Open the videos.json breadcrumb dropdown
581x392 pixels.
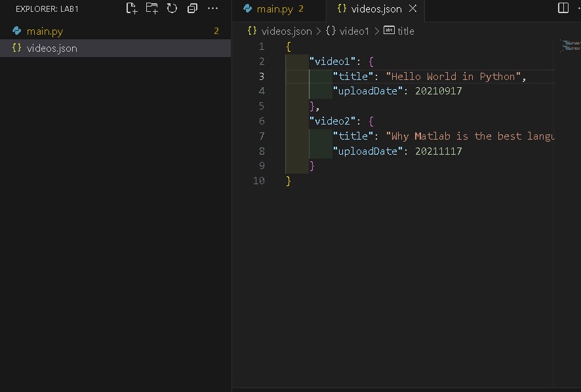coord(286,31)
